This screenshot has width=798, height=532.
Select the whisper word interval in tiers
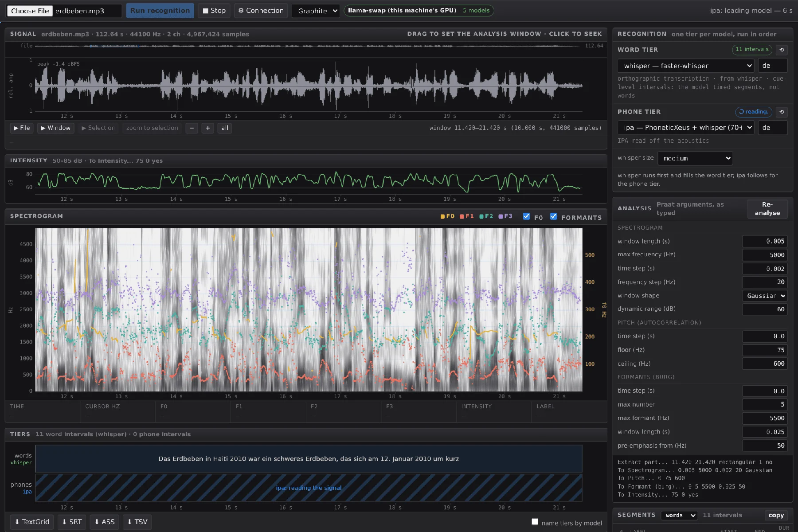coord(309,459)
